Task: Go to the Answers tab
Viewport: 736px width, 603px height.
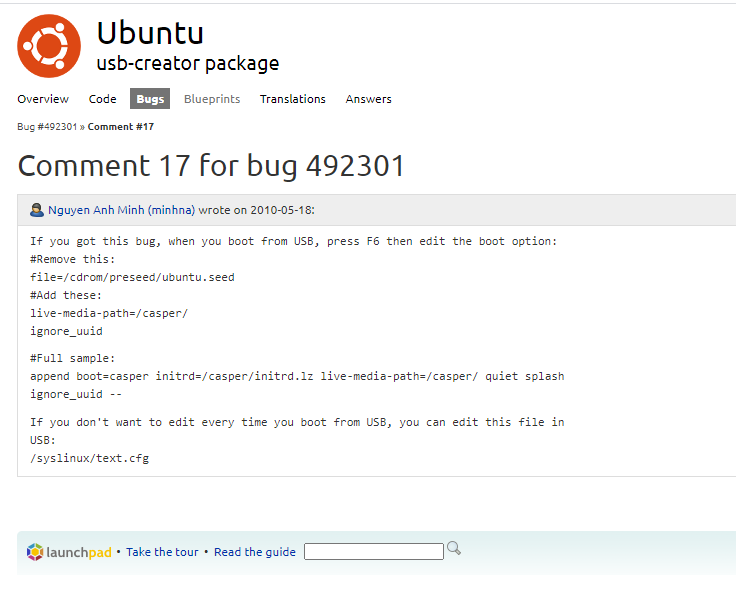Action: pos(368,99)
